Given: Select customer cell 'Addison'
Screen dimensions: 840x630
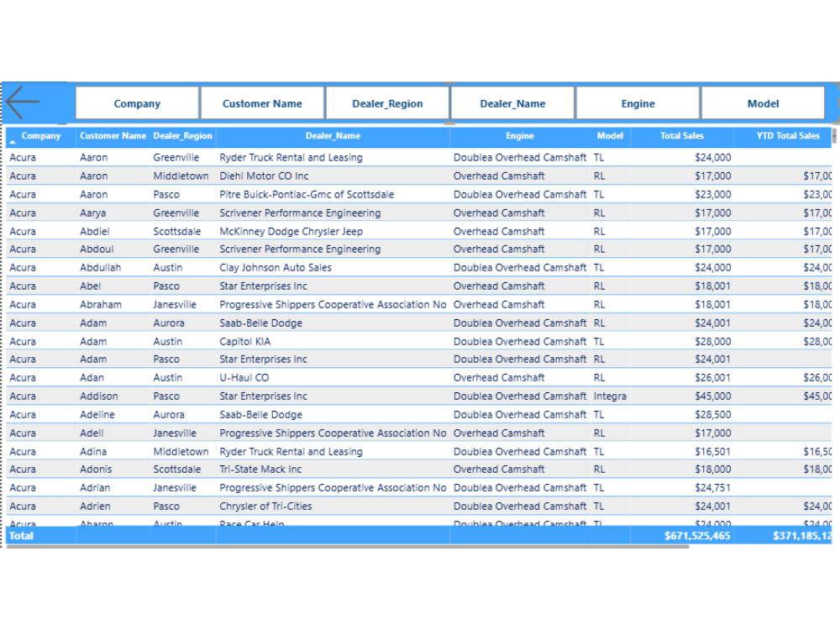Looking at the screenshot, I should point(99,396).
